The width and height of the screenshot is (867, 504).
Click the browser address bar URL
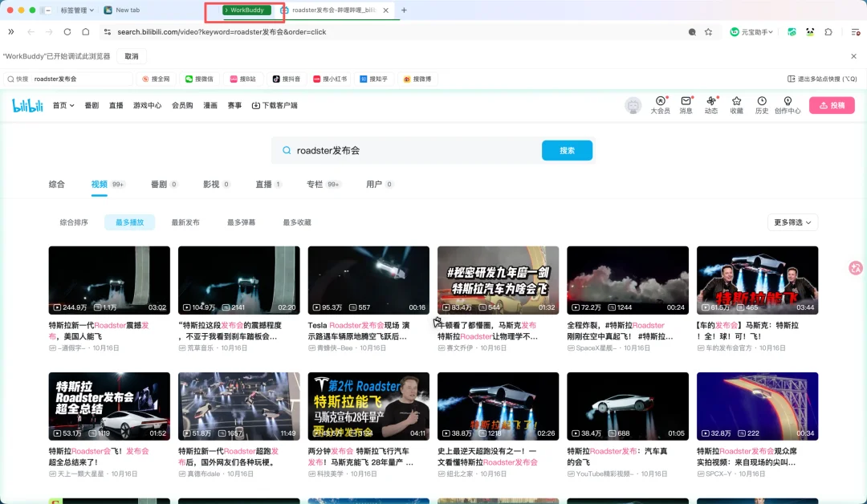(222, 32)
